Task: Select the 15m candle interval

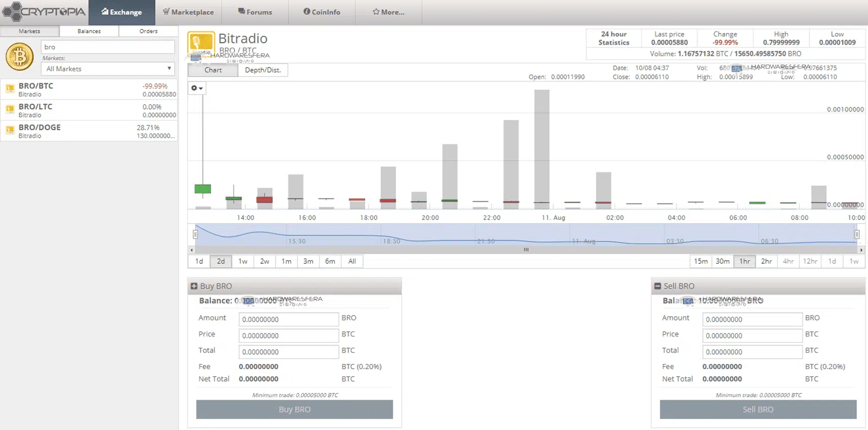Action: pyautogui.click(x=701, y=261)
